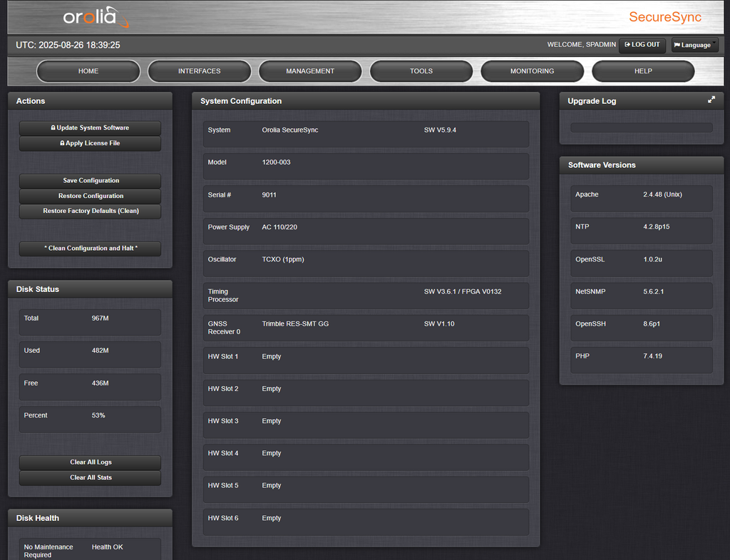Select the GNSS receiver SW V1.10 text
Screen dimensions: 730x560
439,323
